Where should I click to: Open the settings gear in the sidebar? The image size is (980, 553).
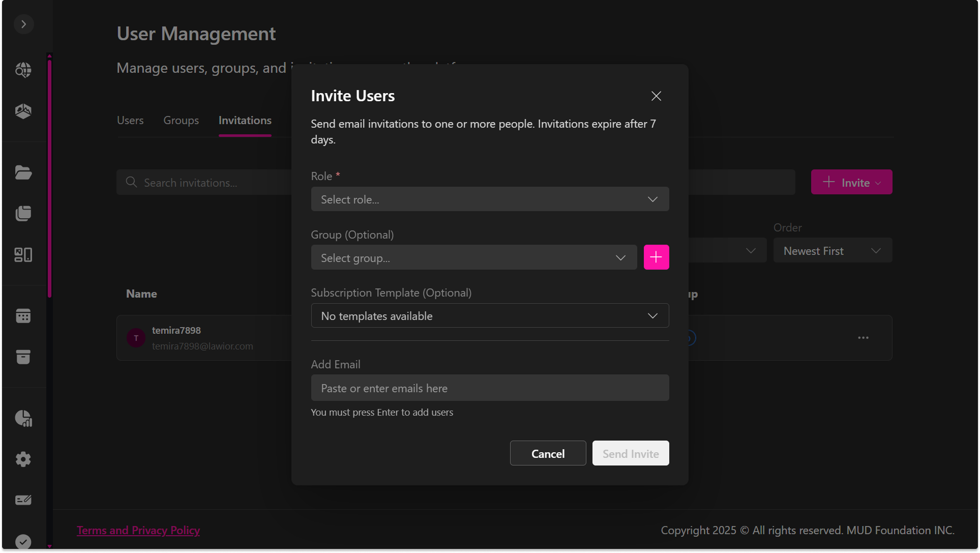pyautogui.click(x=23, y=459)
